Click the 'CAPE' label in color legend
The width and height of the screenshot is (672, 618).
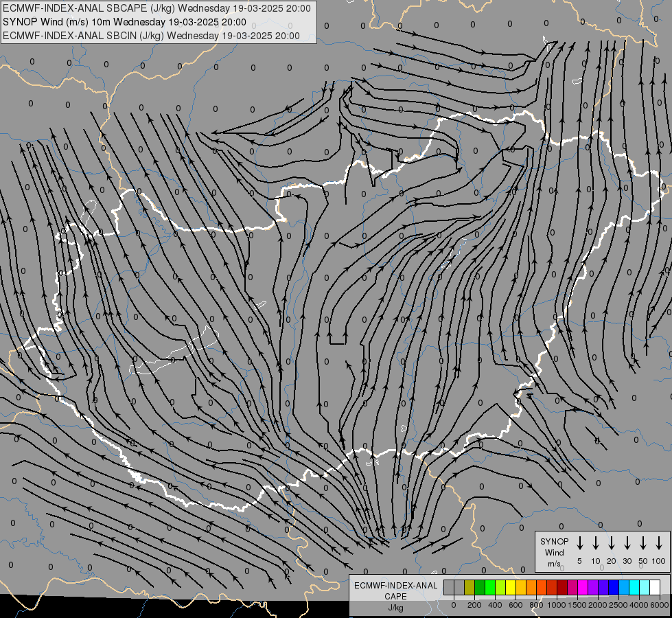395,596
